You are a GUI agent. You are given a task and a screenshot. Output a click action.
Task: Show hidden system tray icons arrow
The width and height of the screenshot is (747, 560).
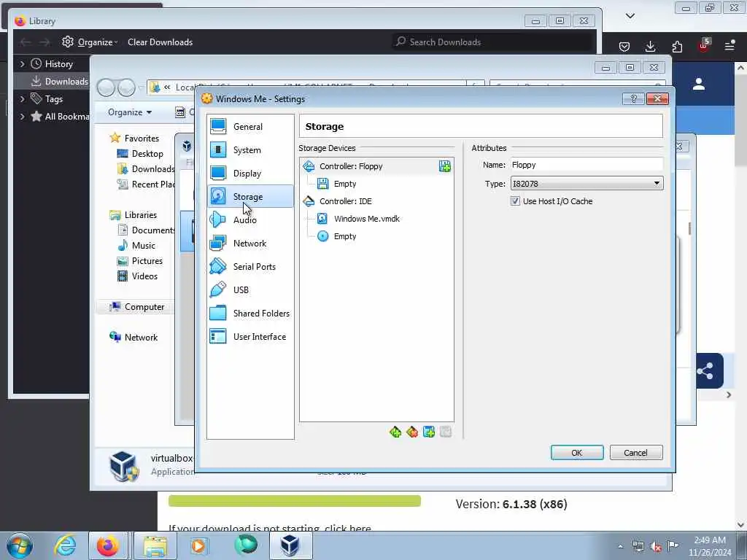(620, 546)
